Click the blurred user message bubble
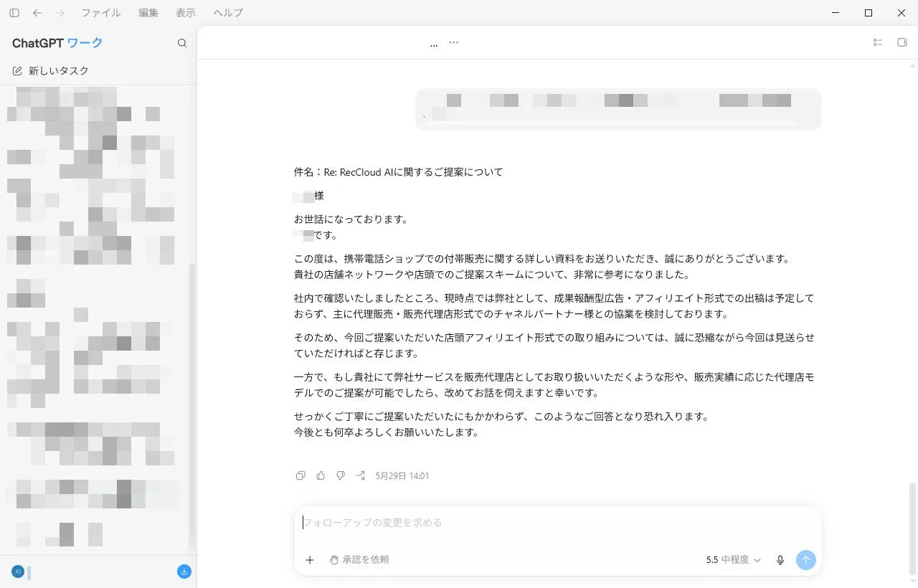This screenshot has width=918, height=588. 618,110
